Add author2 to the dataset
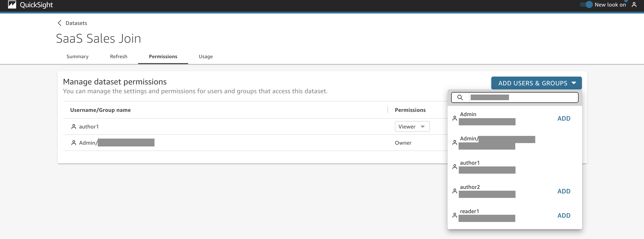This screenshot has width=644, height=239. point(564,191)
